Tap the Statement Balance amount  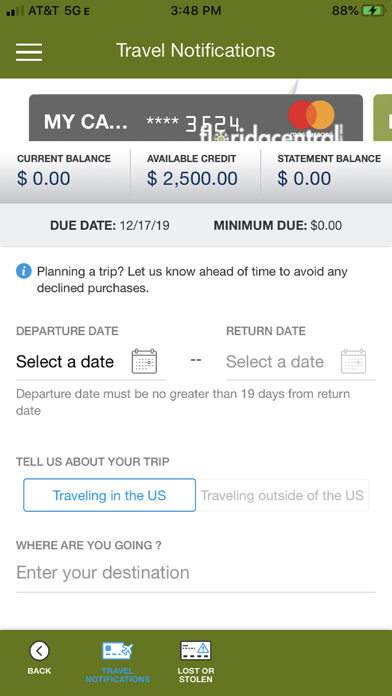coord(304,178)
